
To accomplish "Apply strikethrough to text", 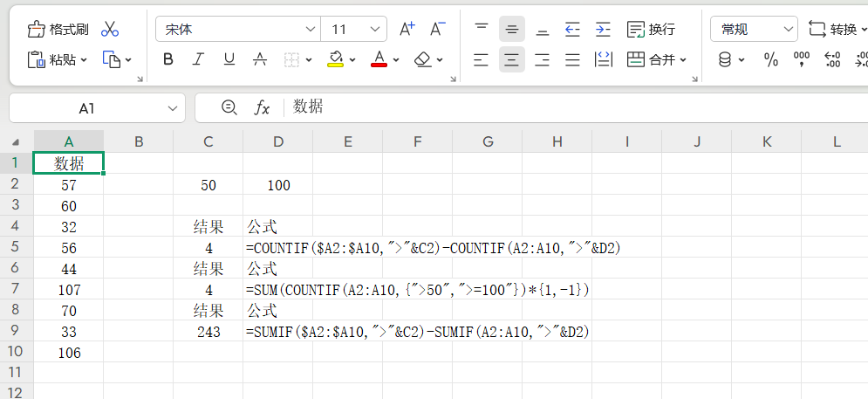I will (259, 59).
